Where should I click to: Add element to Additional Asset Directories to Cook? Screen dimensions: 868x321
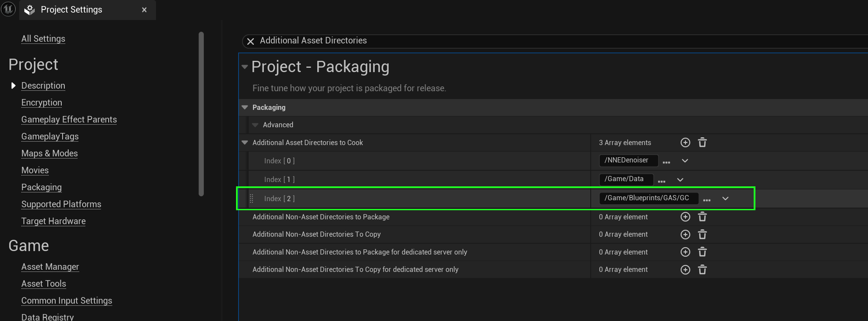[685, 142]
